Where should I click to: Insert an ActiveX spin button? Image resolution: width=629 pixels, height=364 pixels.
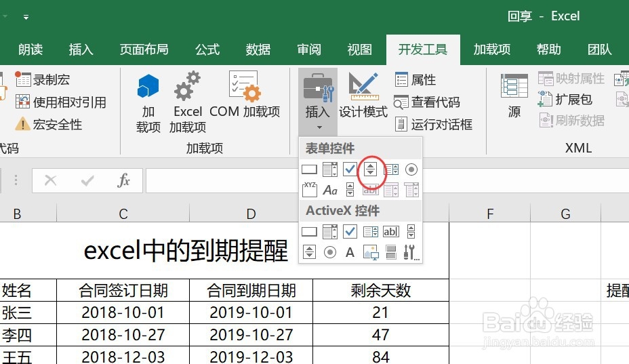pyautogui.click(x=309, y=252)
